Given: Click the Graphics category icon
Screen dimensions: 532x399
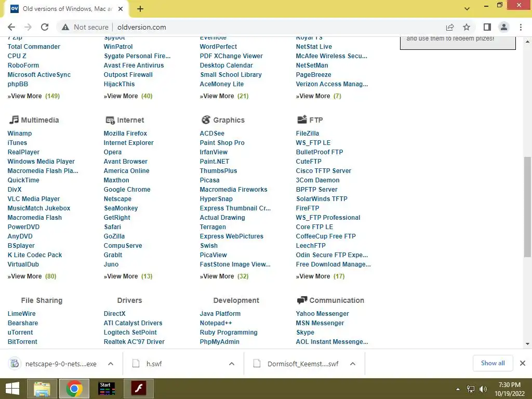Looking at the screenshot, I should point(206,120).
